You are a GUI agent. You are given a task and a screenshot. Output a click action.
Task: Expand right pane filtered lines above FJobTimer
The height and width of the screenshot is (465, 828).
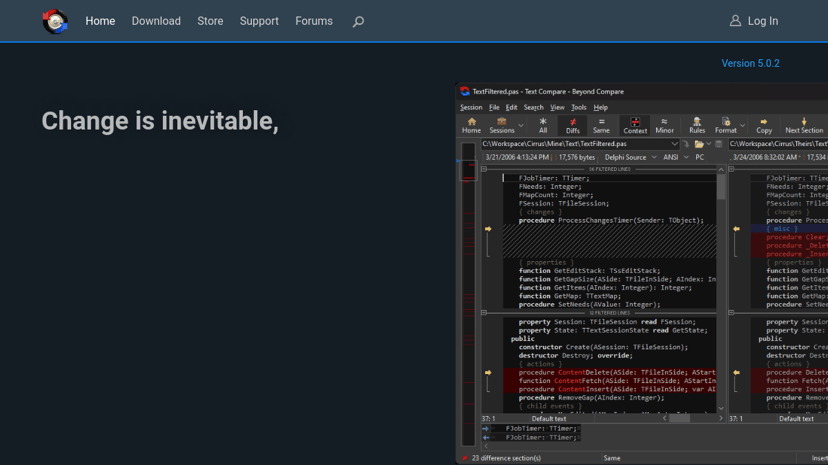(731, 169)
